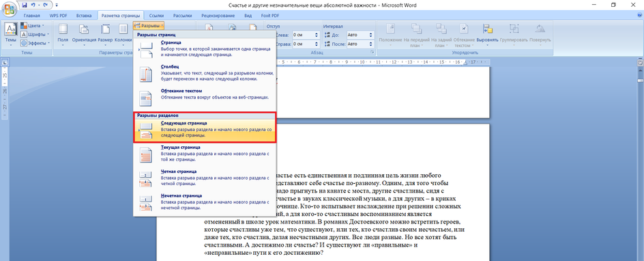The height and width of the screenshot is (261, 644).
Task: Click the После spacing after icon
Action: coord(327,44)
